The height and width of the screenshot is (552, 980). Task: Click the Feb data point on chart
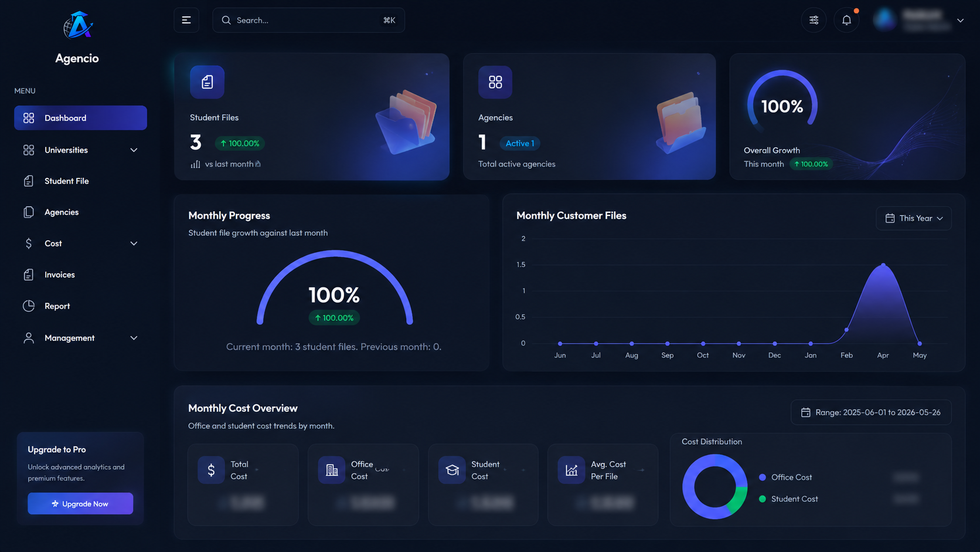pyautogui.click(x=846, y=330)
